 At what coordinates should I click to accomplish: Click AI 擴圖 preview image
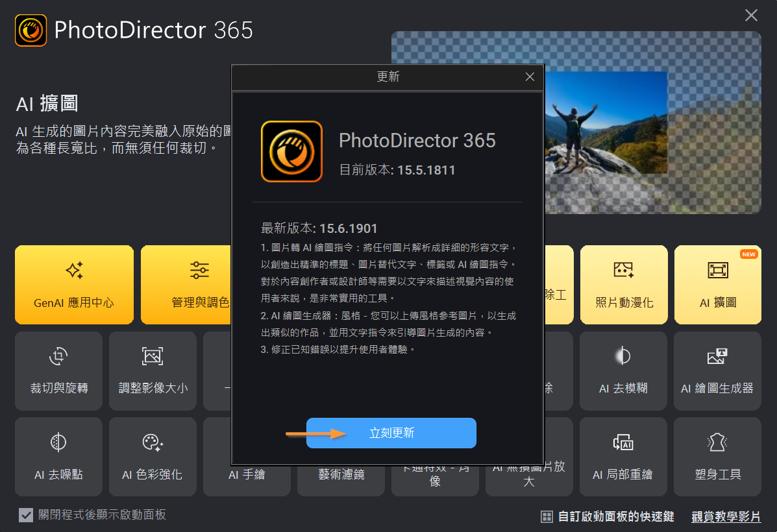tap(652, 123)
